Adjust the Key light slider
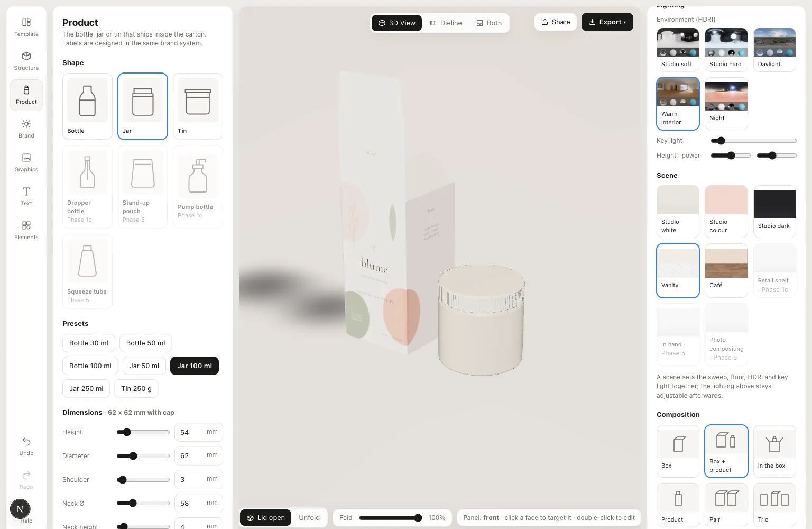Image resolution: width=812 pixels, height=529 pixels. pos(753,141)
